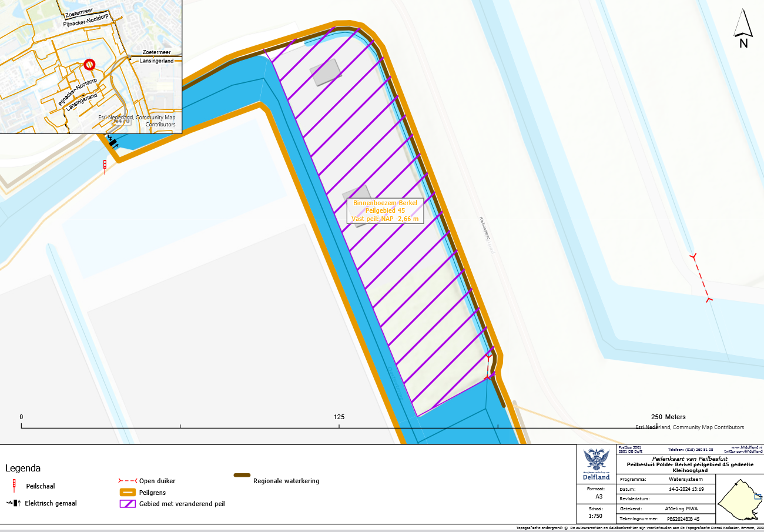Click the purple hatched Gebied legend swatch
Image resolution: width=764 pixels, height=532 pixels.
(127, 504)
